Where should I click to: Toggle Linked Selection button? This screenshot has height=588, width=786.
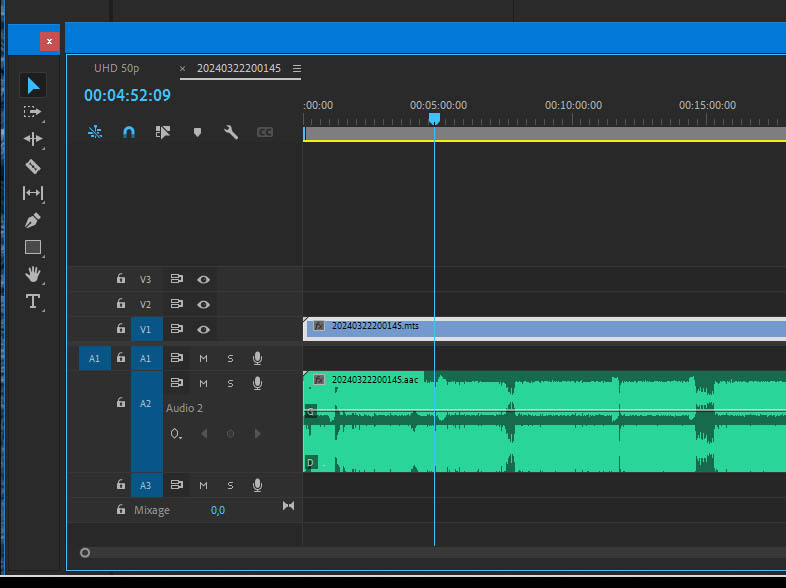tap(163, 132)
